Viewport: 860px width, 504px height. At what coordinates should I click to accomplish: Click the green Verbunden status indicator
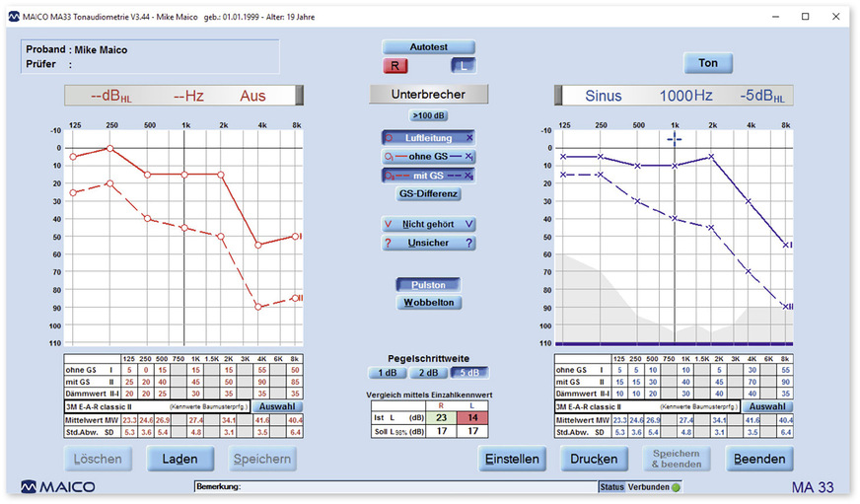677,487
